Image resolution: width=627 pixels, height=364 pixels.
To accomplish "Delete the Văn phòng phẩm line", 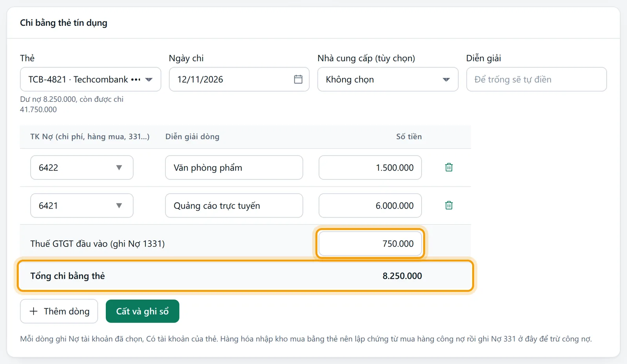I will (449, 168).
